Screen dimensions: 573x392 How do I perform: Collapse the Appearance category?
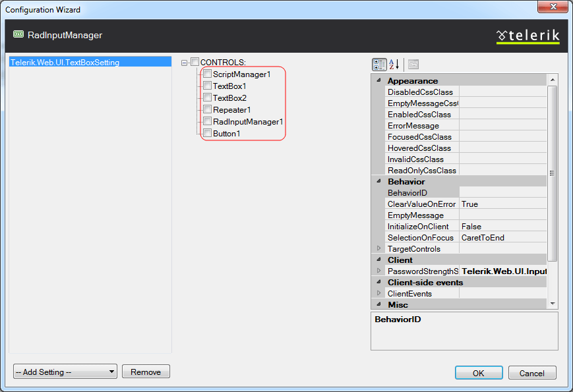coord(378,80)
